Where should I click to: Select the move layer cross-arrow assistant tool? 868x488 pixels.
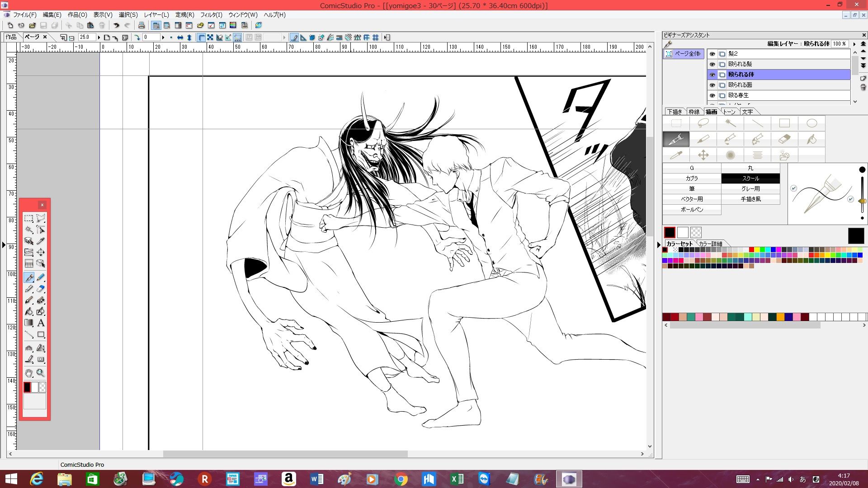coord(703,155)
